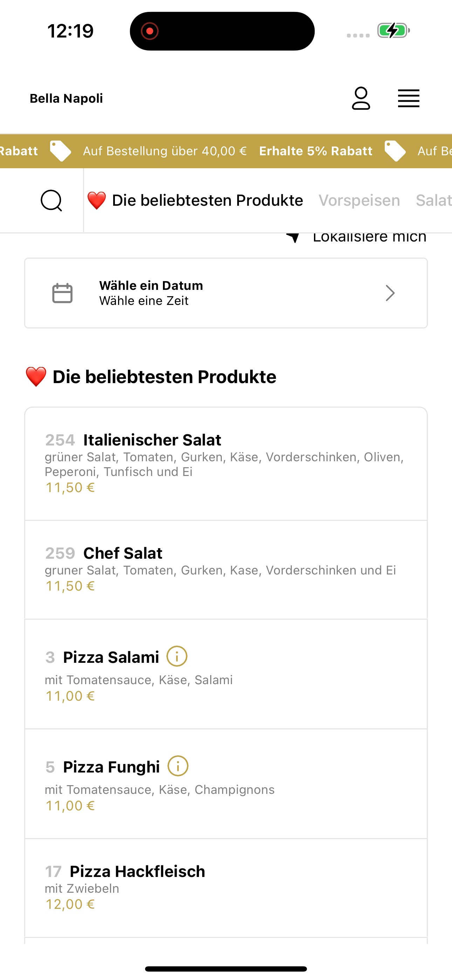Show info for Pizza Salami

click(177, 656)
